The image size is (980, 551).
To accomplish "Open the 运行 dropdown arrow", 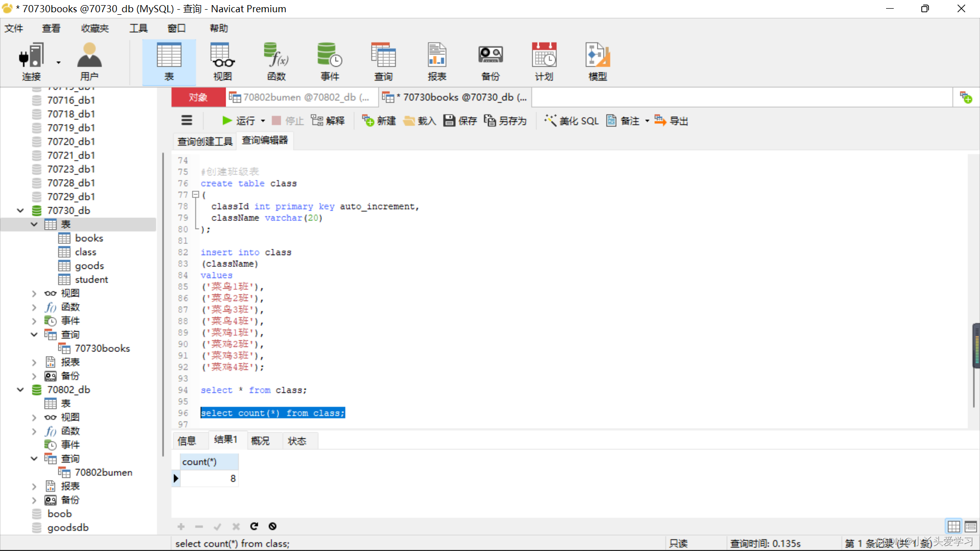I will (x=263, y=121).
